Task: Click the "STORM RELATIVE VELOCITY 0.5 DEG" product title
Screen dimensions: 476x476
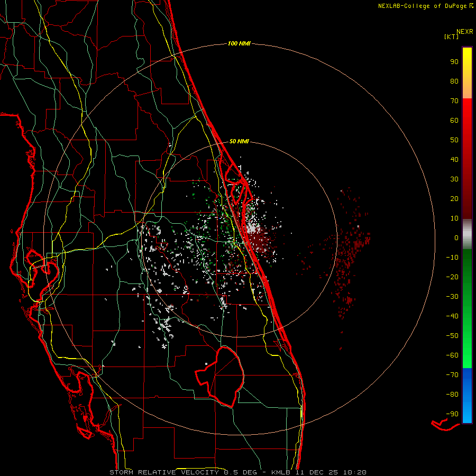Action: [183, 472]
